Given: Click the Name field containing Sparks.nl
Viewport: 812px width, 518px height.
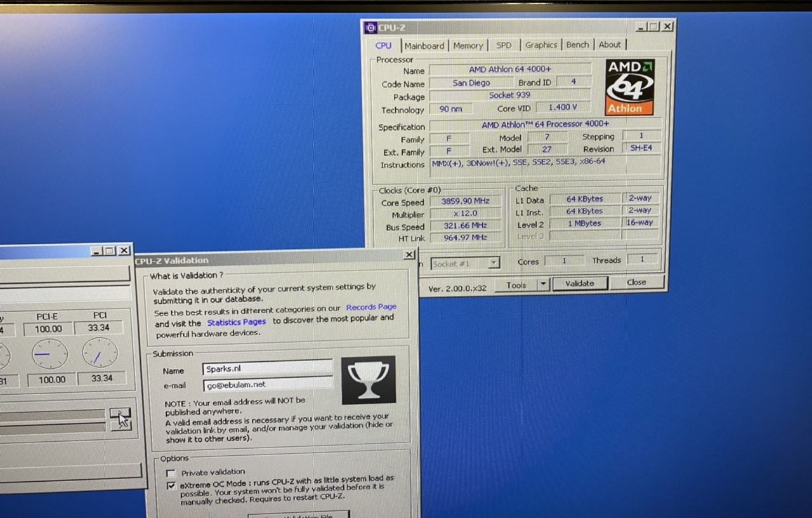Looking at the screenshot, I should [x=268, y=368].
